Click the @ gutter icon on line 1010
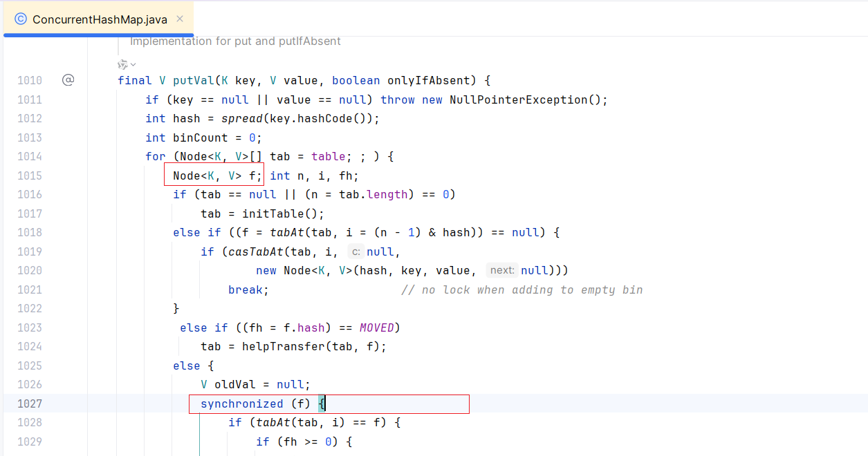868x456 pixels. (x=68, y=80)
